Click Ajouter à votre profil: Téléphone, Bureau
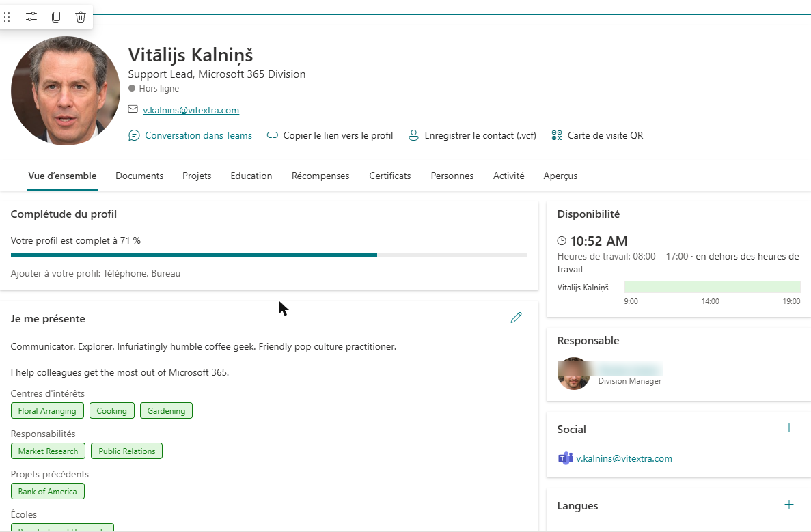 click(96, 273)
